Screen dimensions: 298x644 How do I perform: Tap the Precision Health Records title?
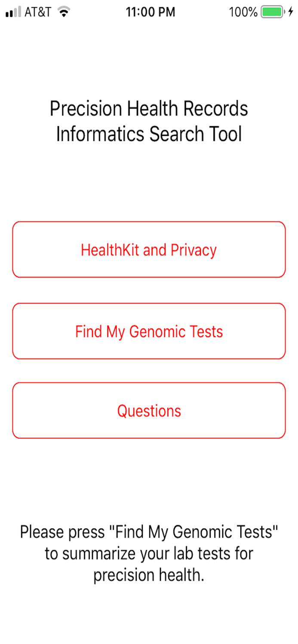[x=149, y=109]
